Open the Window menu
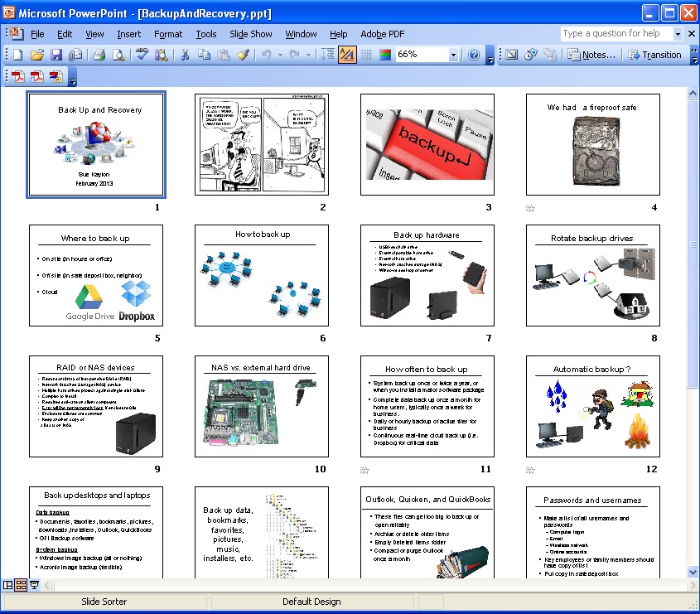Image resolution: width=700 pixels, height=614 pixels. coord(301,34)
